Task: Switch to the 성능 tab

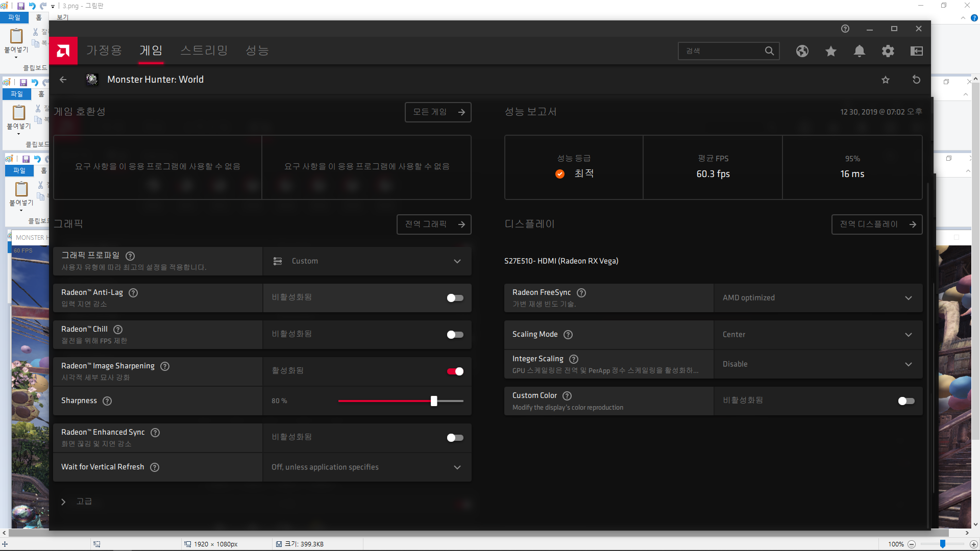Action: (257, 51)
